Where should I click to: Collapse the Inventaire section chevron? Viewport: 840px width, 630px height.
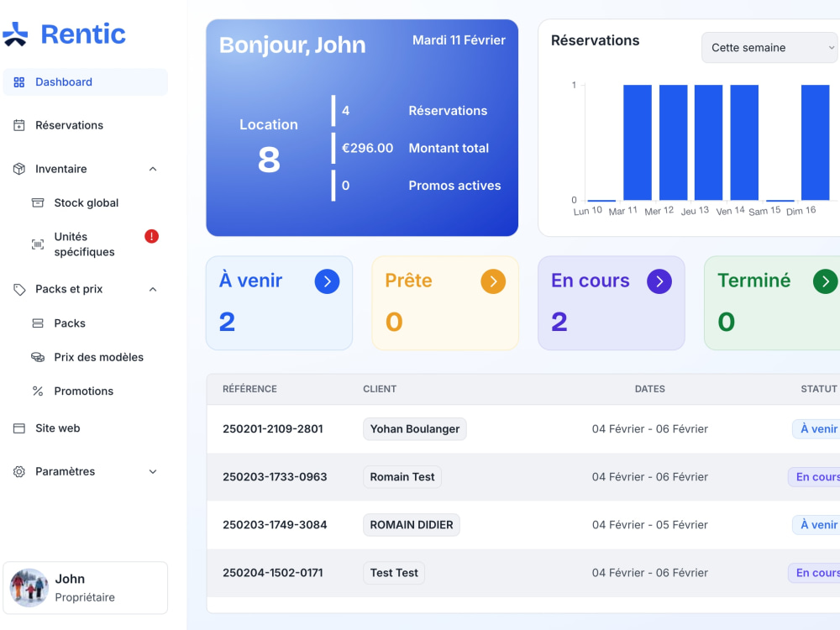153,170
